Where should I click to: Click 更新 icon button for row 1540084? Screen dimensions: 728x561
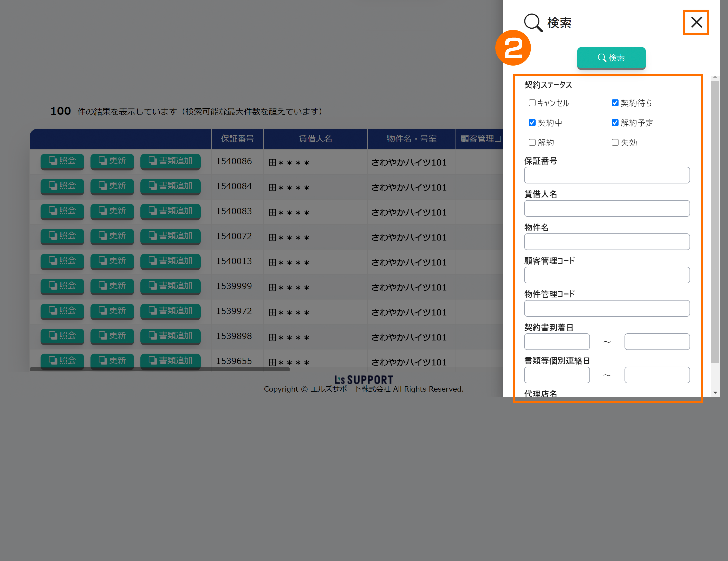coord(112,186)
